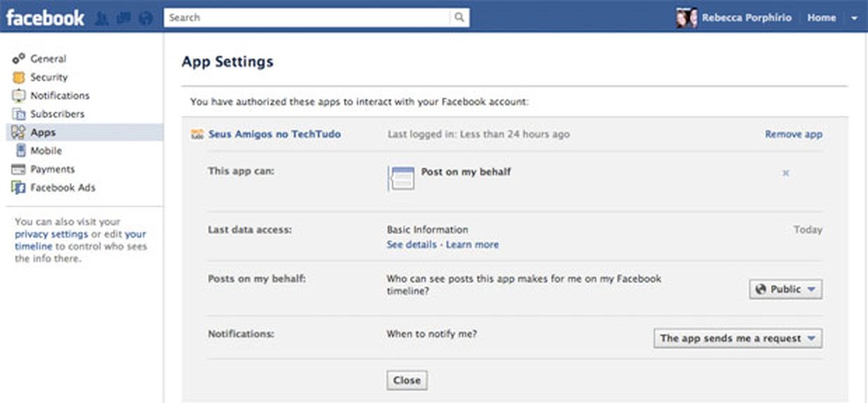Open the Public audience dropdown
The image size is (868, 403).
785,289
